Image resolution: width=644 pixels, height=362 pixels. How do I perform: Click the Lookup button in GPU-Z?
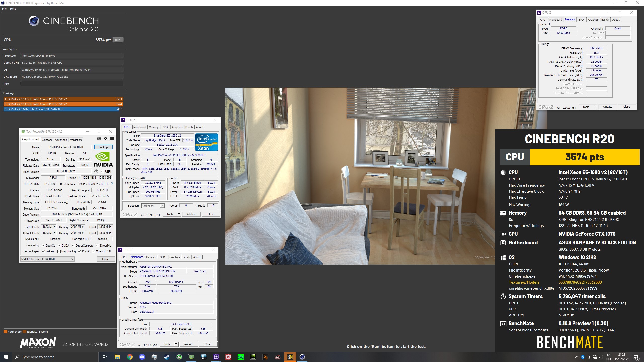[103, 147]
